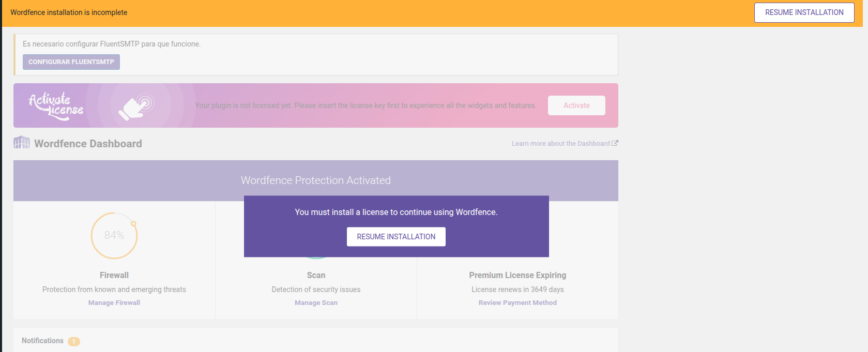Open Learn more about the Dashboard link
The width and height of the screenshot is (868, 352).
(x=560, y=144)
